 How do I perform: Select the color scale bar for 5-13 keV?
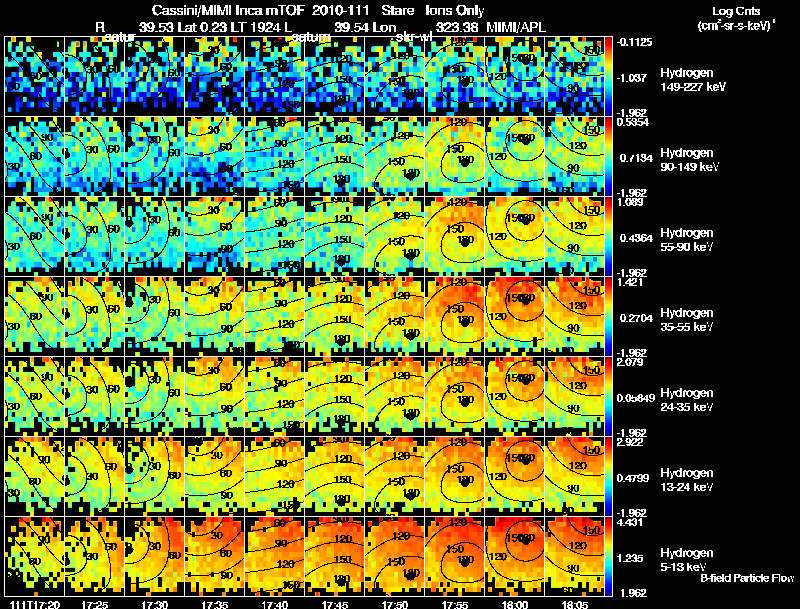[x=608, y=556]
